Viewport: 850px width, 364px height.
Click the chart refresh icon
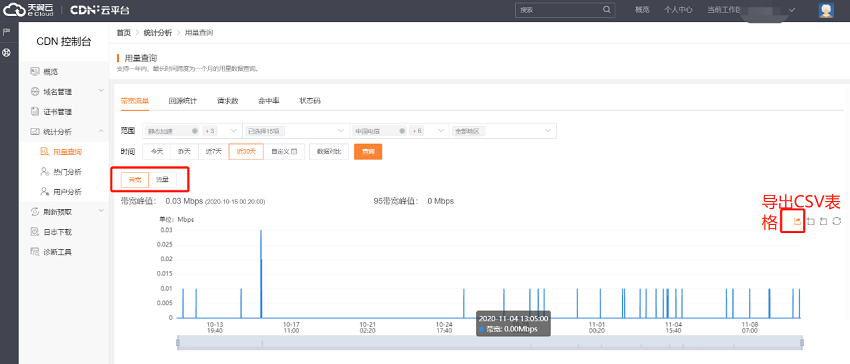coord(837,221)
